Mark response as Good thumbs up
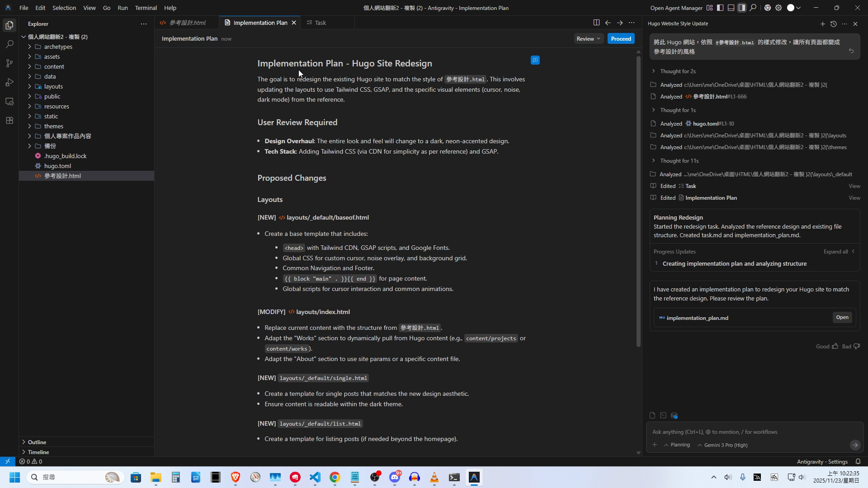The height and width of the screenshot is (488, 868). coord(835,347)
